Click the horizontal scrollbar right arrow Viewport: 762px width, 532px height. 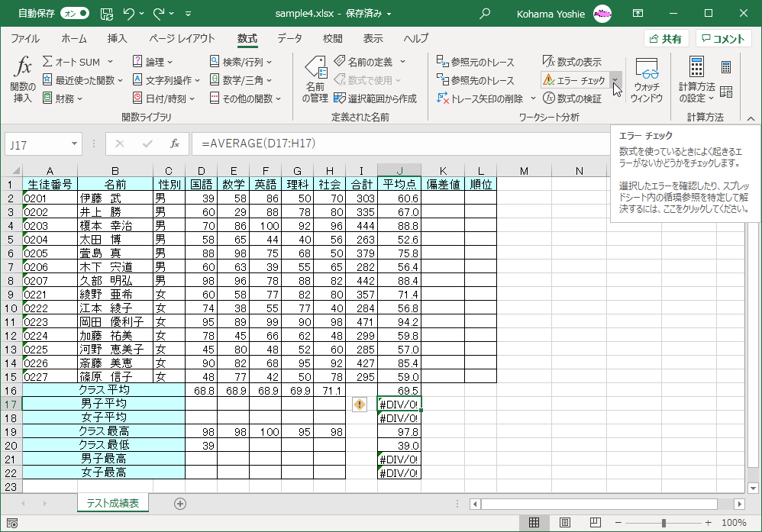(x=740, y=504)
